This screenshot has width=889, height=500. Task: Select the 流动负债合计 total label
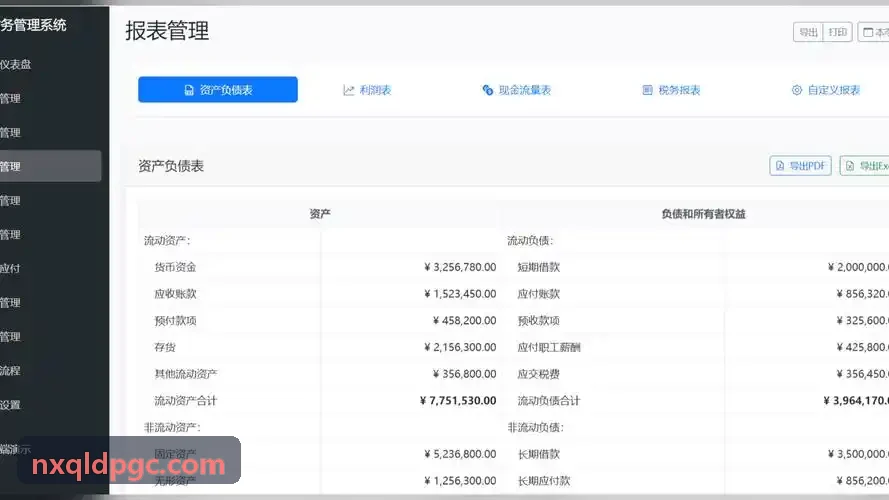549,400
